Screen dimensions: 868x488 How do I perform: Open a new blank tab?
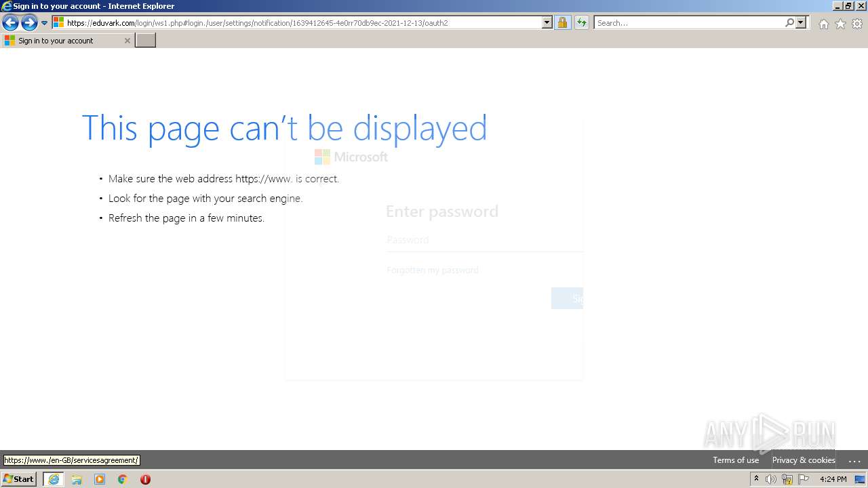(146, 41)
